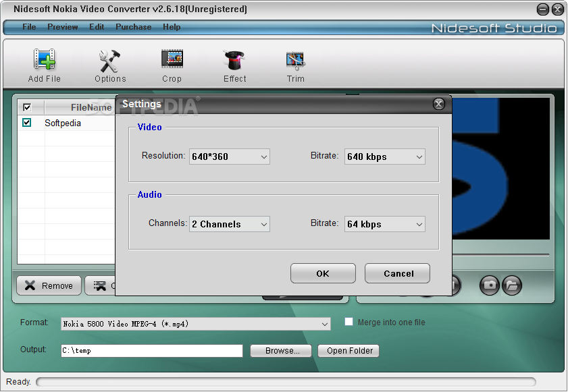The width and height of the screenshot is (568, 392).
Task: Open the Edit menu
Action: [97, 27]
